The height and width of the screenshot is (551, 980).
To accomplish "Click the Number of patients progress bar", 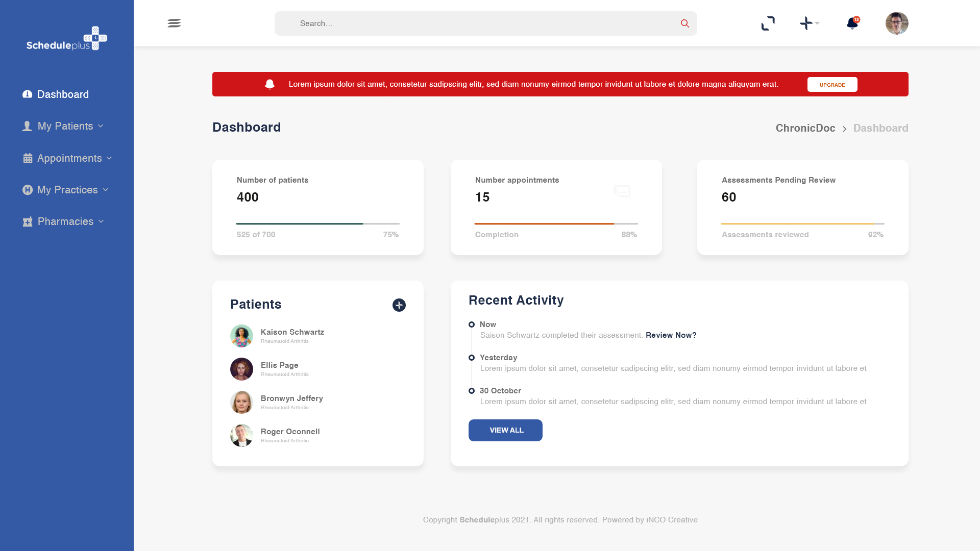I will [x=317, y=223].
